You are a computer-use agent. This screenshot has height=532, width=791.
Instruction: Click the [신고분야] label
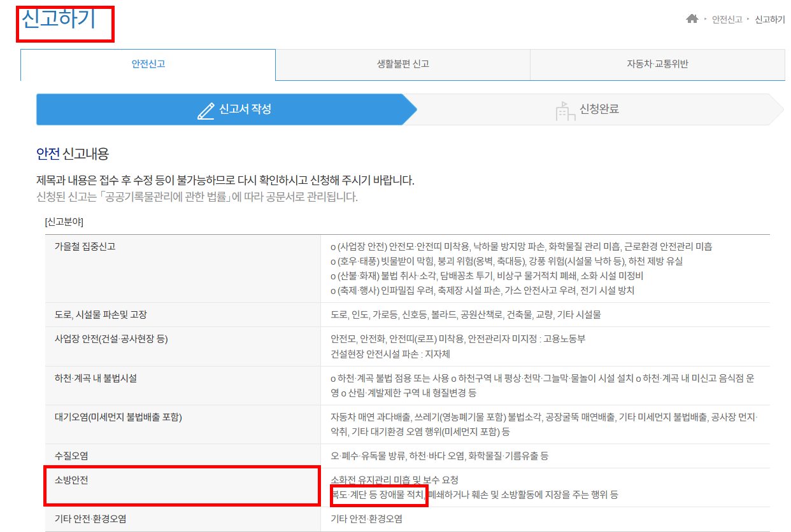point(64,222)
